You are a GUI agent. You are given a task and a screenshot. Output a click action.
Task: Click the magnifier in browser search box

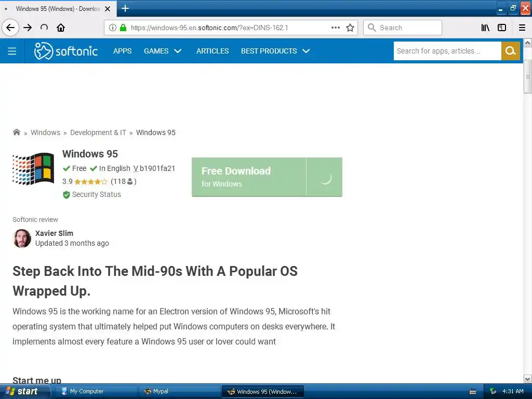pyautogui.click(x=372, y=28)
